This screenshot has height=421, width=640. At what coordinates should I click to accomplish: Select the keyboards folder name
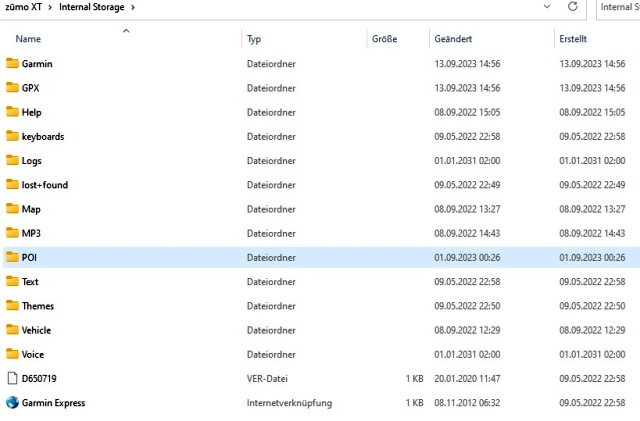pyautogui.click(x=43, y=136)
